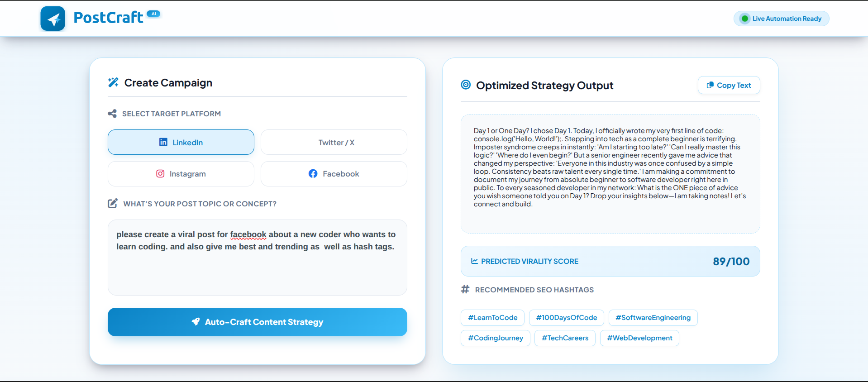The width and height of the screenshot is (868, 382).
Task: Click the magic wand icon beside Create Campaign
Action: point(113,82)
